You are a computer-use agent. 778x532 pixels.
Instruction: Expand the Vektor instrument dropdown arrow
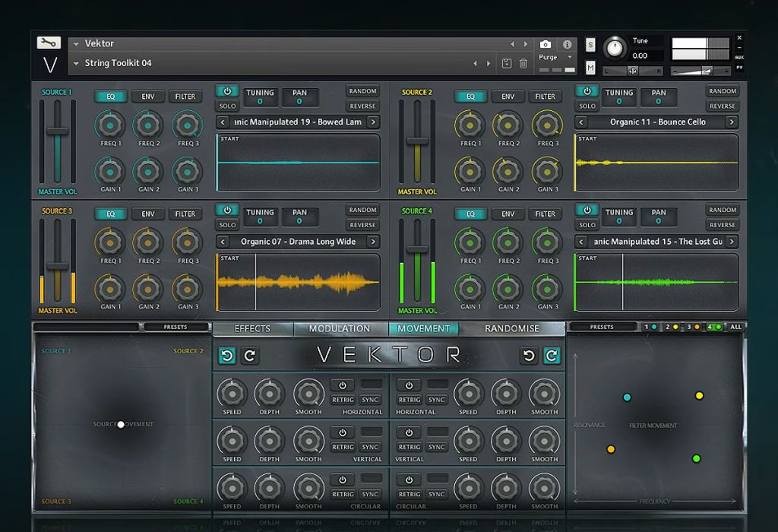(77, 44)
